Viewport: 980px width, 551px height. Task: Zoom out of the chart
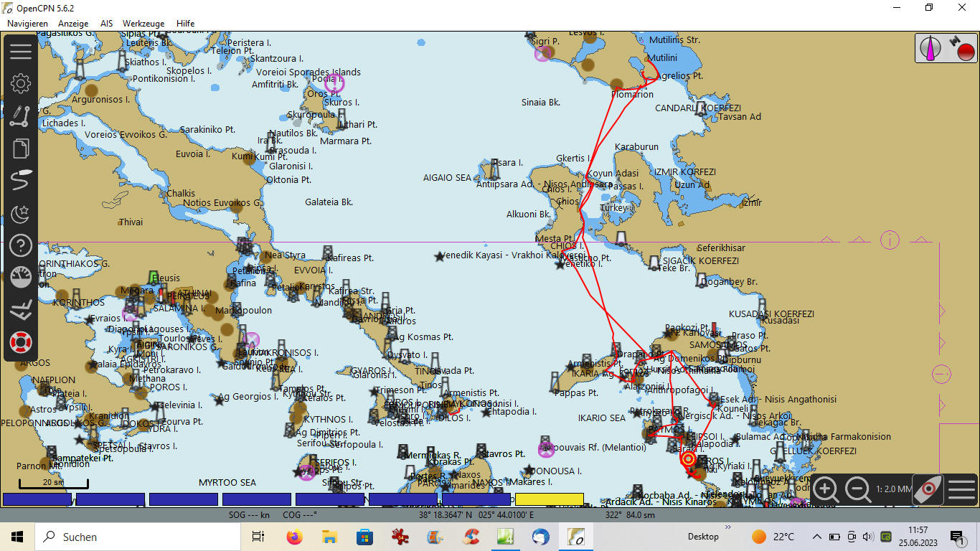click(858, 489)
